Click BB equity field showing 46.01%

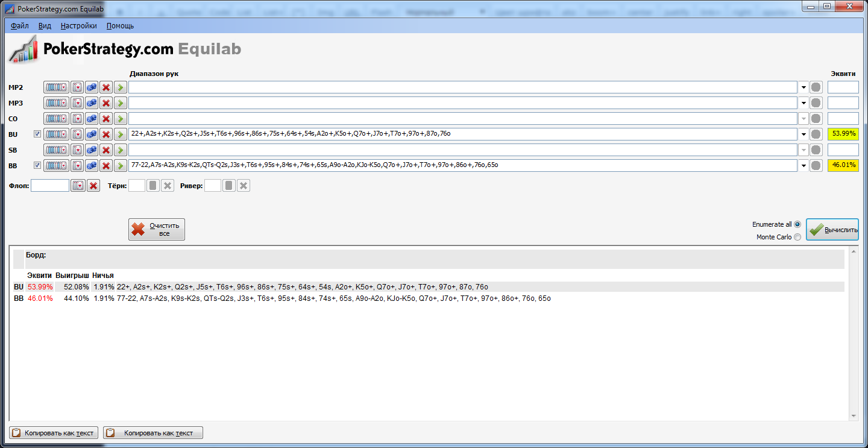[x=843, y=165]
